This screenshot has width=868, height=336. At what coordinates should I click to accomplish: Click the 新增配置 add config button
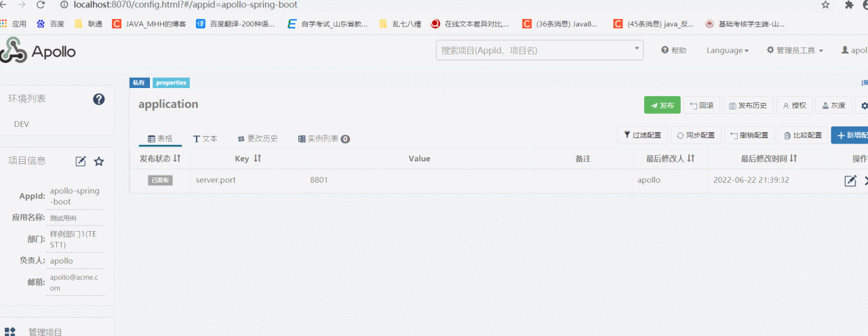coord(850,135)
